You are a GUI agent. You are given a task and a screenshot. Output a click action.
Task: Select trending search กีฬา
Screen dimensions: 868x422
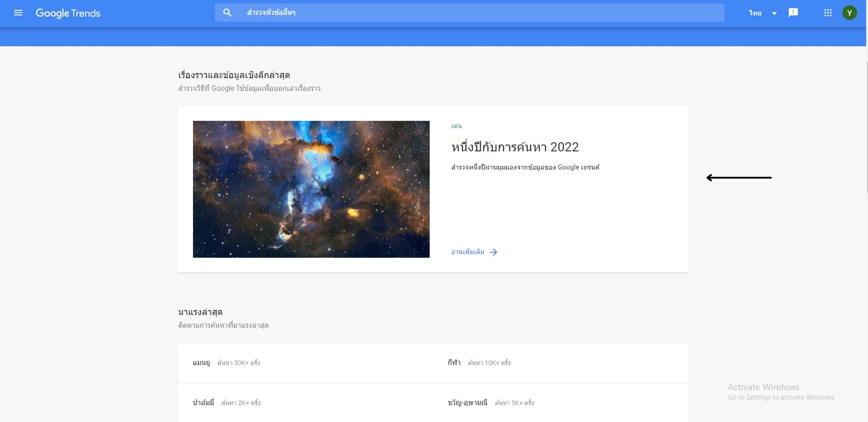click(454, 362)
